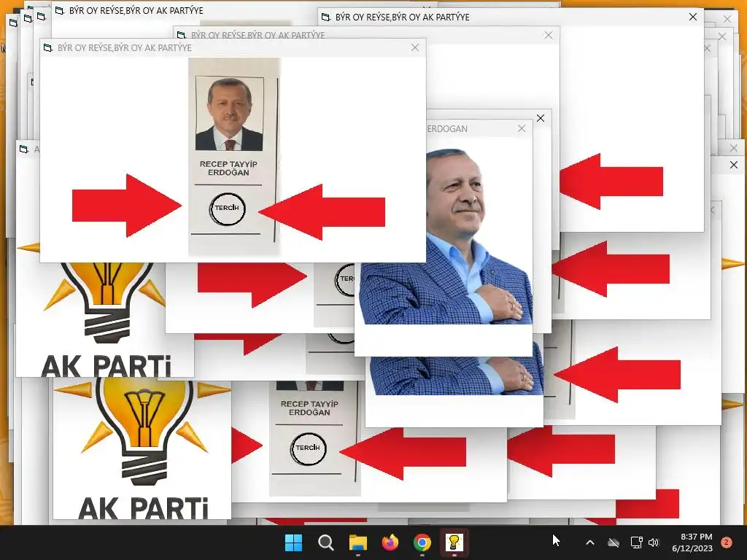Click the ballot photo in the front window
Viewport: 747px width, 560px height.
tap(233, 157)
